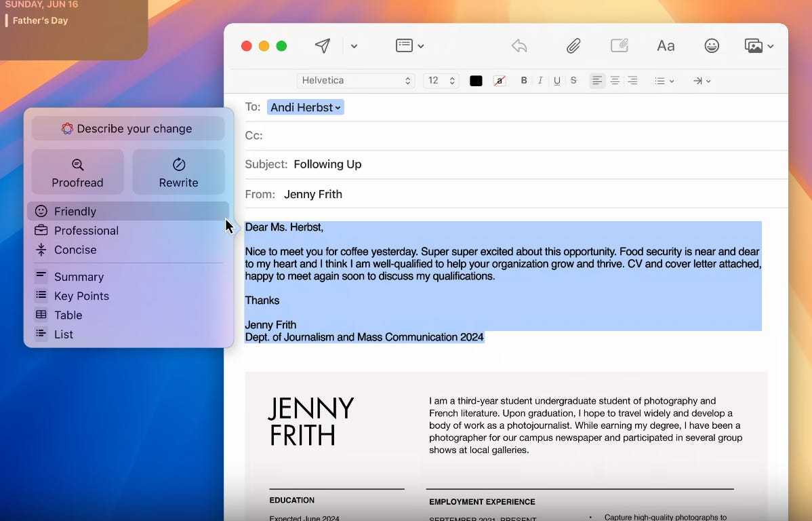Image resolution: width=812 pixels, height=521 pixels.
Task: Open the send options arrow beside Send
Action: point(354,46)
